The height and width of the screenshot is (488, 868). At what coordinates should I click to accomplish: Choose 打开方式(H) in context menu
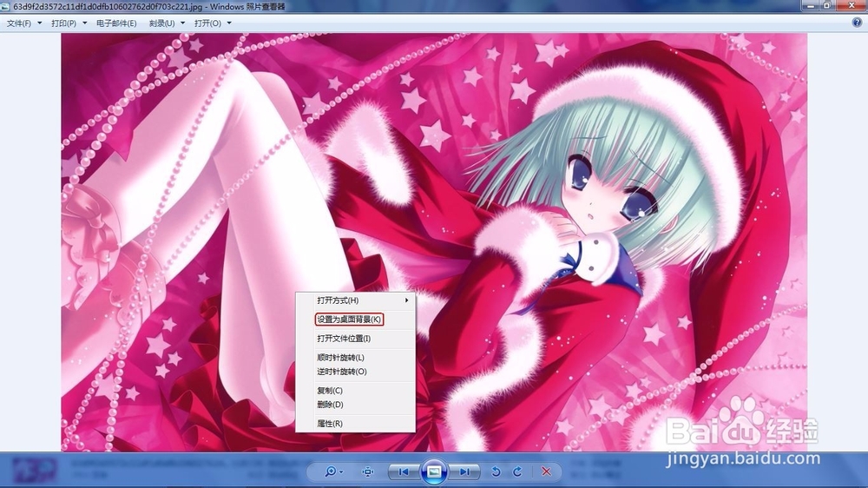point(355,300)
